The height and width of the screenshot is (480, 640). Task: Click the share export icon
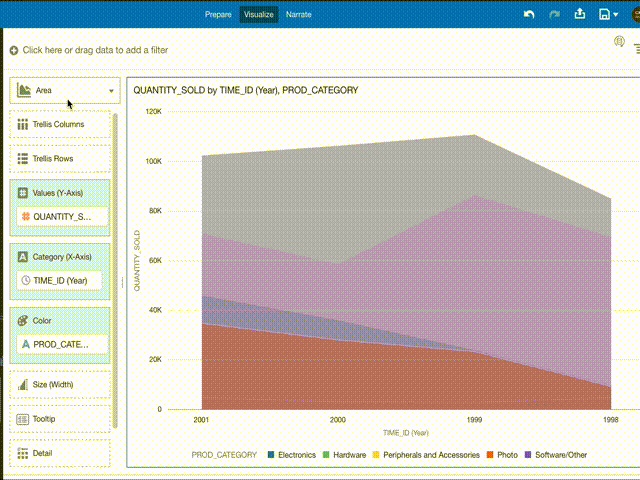[x=580, y=14]
